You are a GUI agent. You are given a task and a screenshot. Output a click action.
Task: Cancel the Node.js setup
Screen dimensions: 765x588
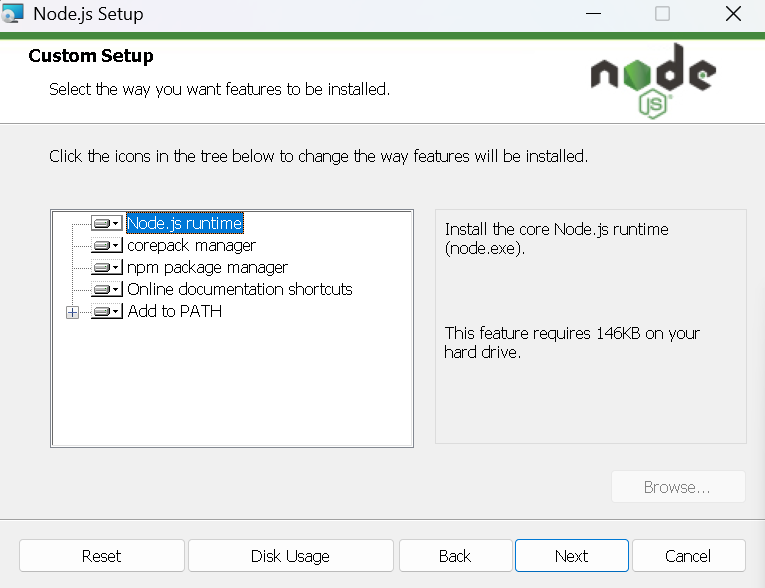(x=688, y=556)
